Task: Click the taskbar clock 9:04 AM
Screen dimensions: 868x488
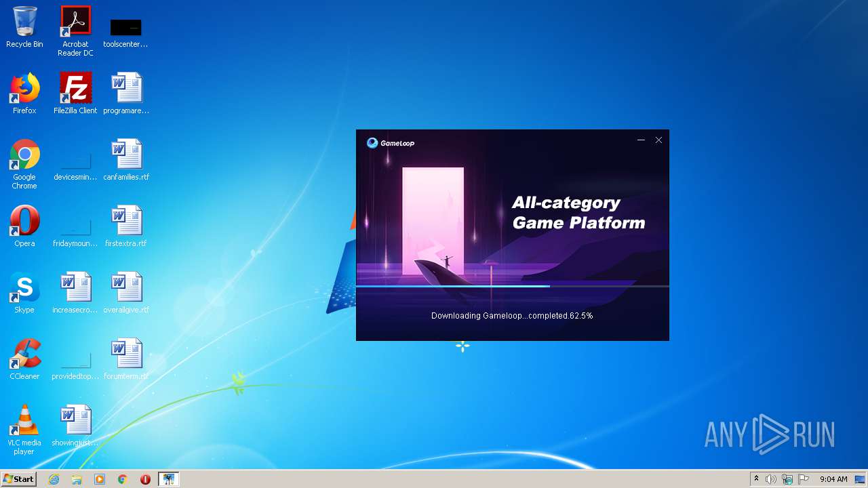Action: point(833,479)
